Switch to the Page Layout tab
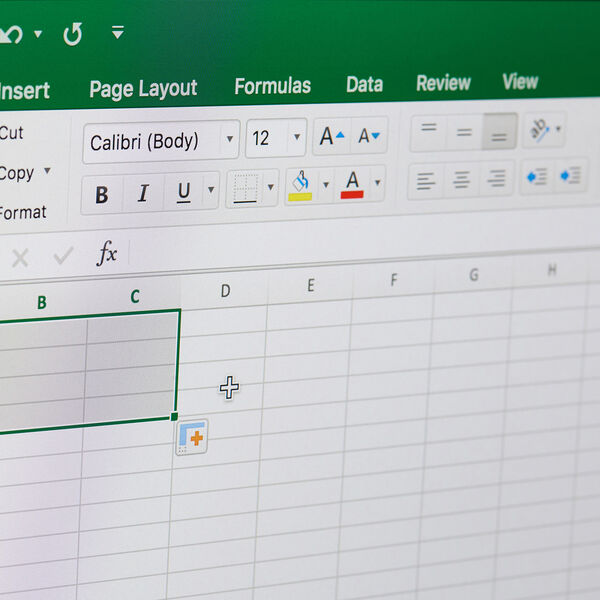This screenshot has width=600, height=600. click(143, 88)
